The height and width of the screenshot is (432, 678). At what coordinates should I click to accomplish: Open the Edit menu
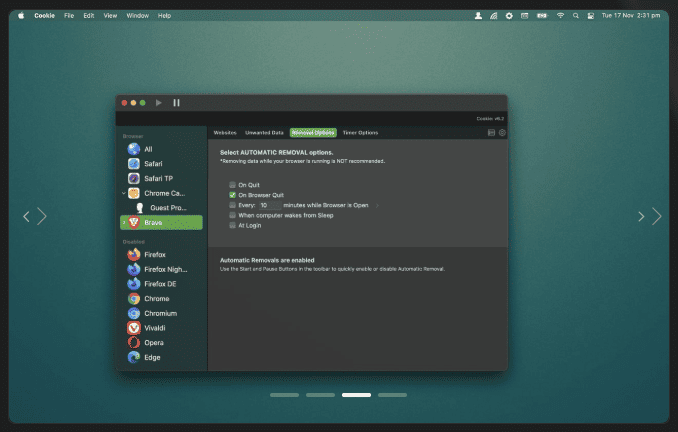pyautogui.click(x=89, y=16)
